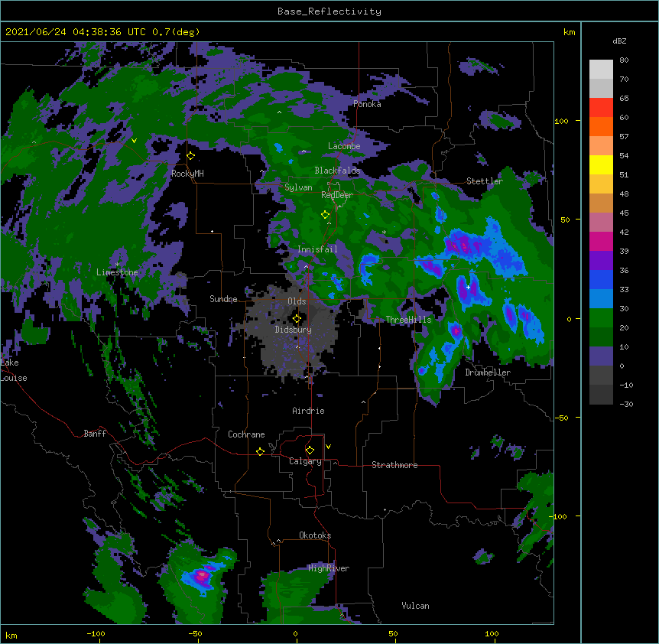Select the RedDeer city label
This screenshot has height=644, width=659.
337,195
